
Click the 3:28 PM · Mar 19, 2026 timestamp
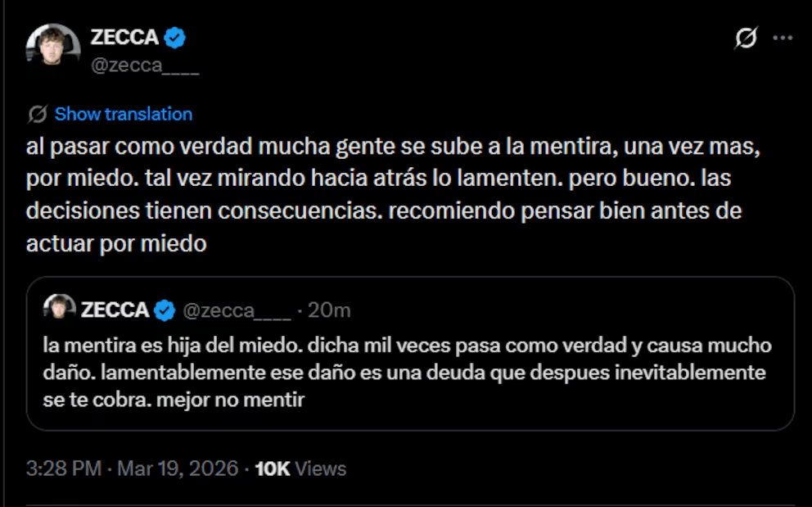coord(132,469)
